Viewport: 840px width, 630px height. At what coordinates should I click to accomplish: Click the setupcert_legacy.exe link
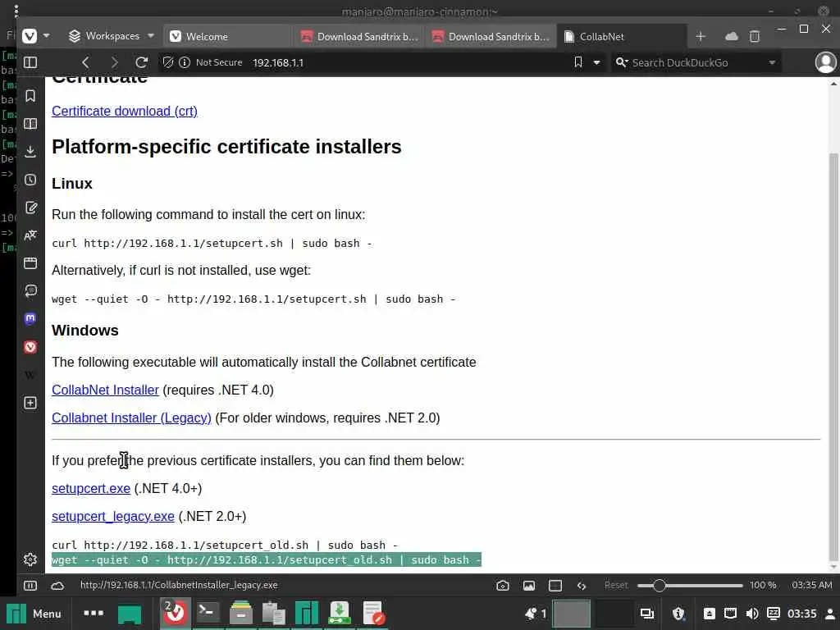pyautogui.click(x=113, y=517)
